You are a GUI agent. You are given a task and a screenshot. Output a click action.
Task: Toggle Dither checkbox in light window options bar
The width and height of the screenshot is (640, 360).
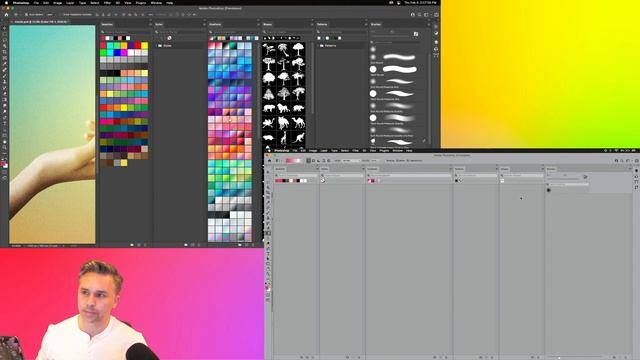pyautogui.click(x=396, y=160)
